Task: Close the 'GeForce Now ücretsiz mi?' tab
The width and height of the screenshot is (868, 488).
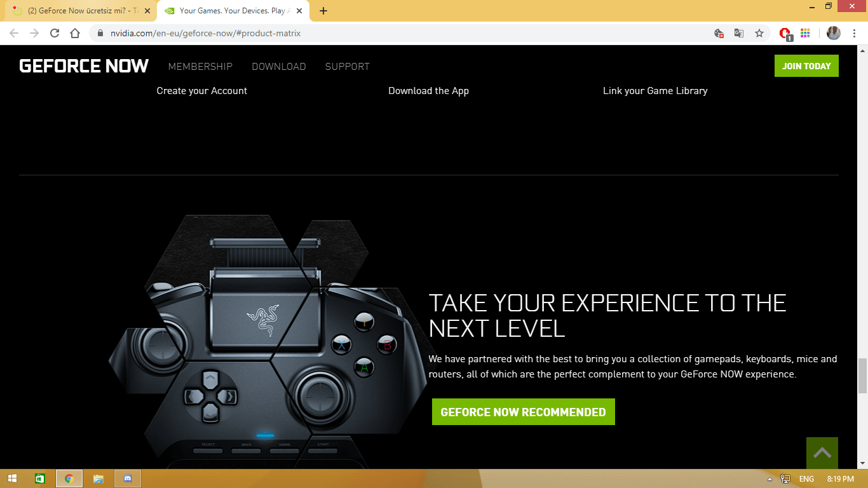Action: [147, 11]
